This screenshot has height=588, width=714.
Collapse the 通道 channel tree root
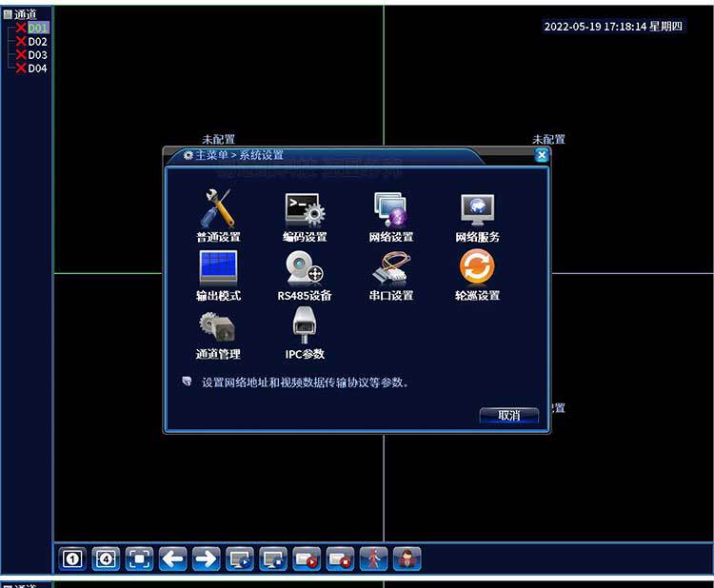pos(8,14)
